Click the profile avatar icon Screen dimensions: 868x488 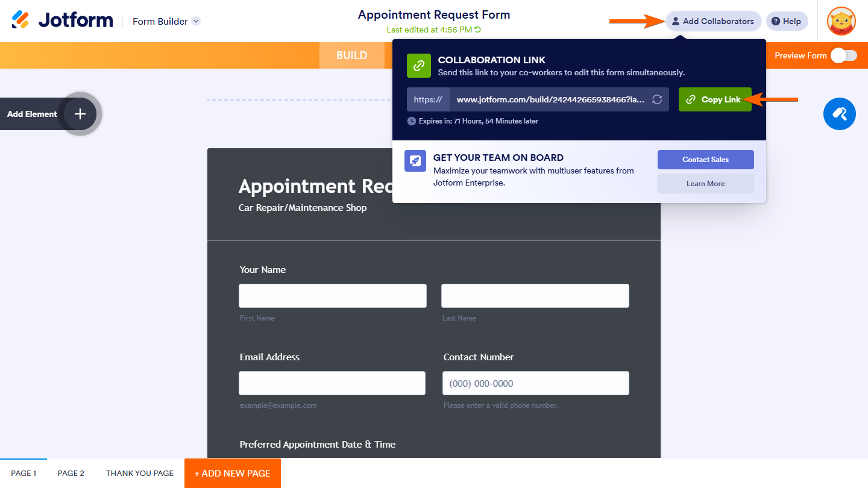841,21
